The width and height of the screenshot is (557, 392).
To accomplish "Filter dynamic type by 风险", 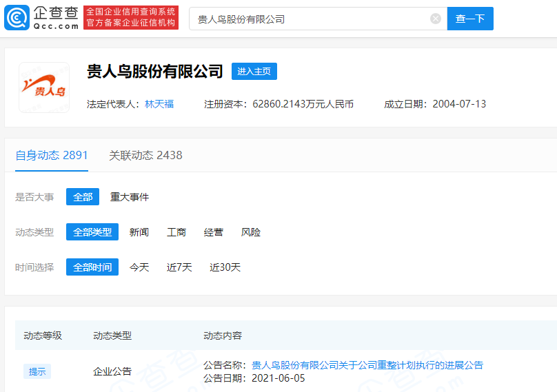I will [251, 232].
